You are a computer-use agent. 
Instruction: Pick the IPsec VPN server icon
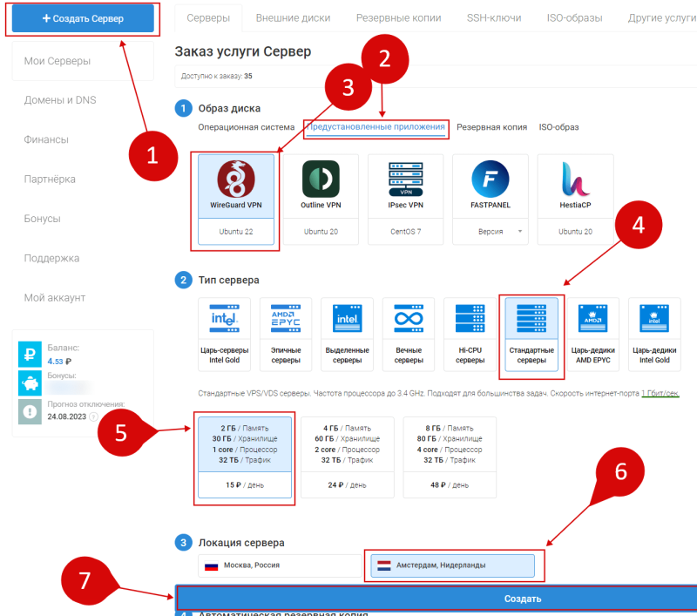click(x=406, y=179)
